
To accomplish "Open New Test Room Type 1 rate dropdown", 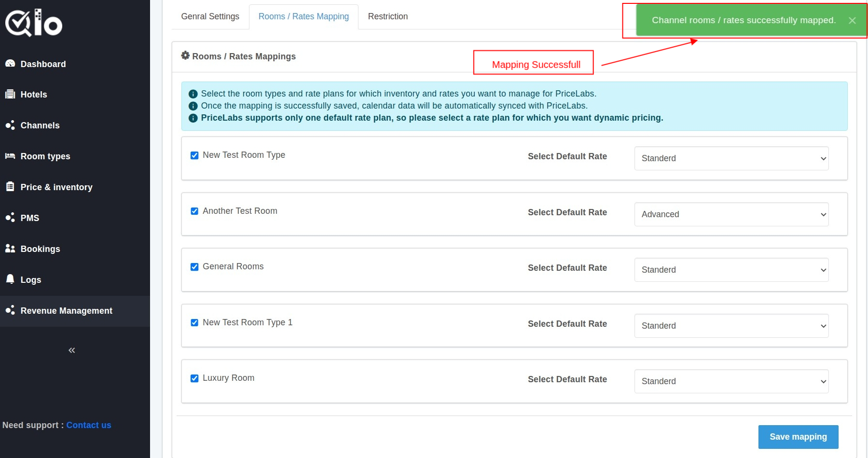I will point(731,326).
